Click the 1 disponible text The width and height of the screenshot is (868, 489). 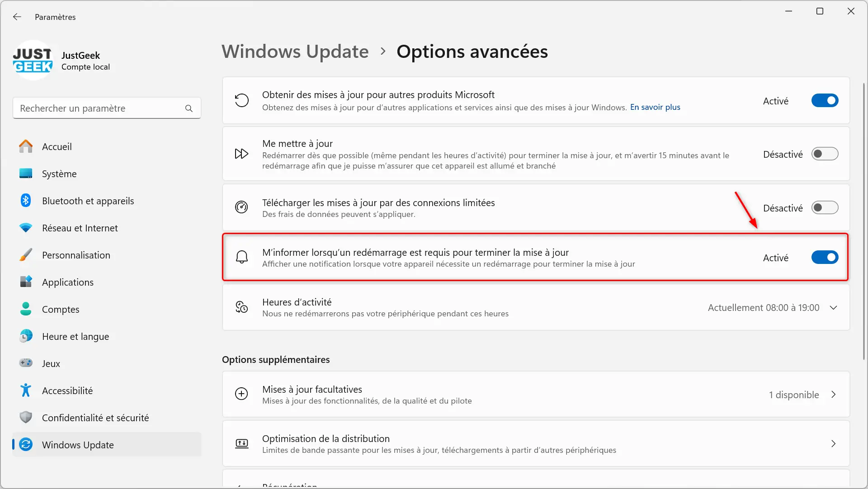click(794, 395)
